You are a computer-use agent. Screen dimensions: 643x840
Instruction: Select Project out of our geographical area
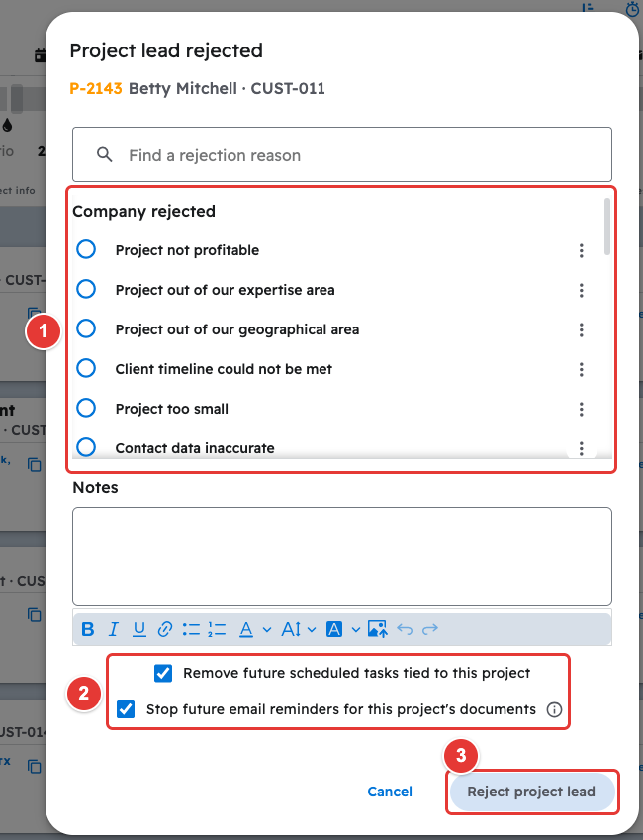coord(86,328)
